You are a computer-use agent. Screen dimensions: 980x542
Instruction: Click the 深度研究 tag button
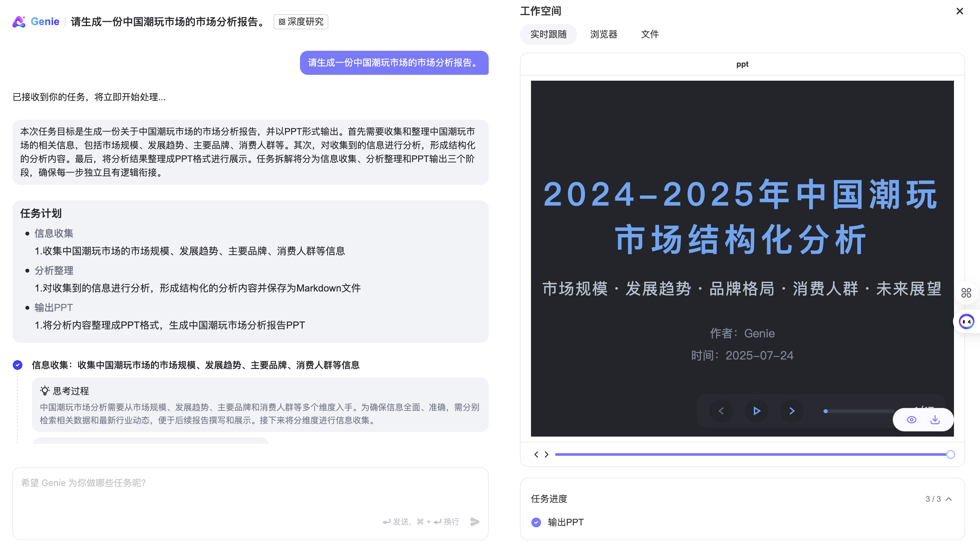pyautogui.click(x=301, y=22)
